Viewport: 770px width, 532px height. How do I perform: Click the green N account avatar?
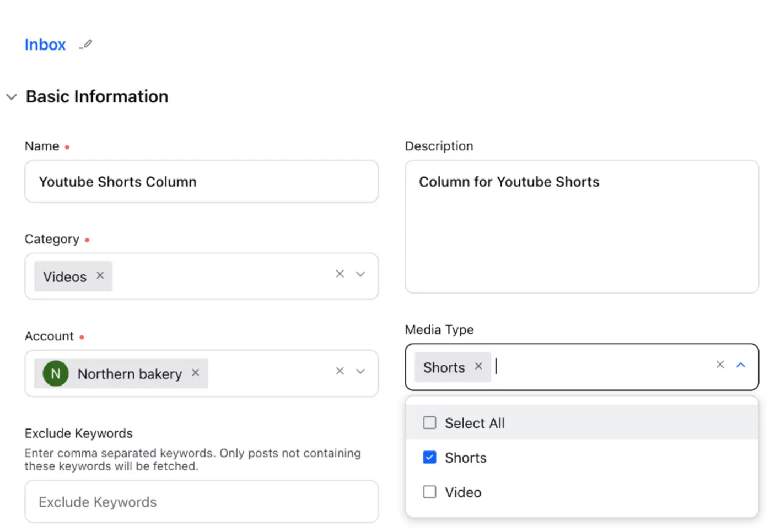click(x=56, y=374)
